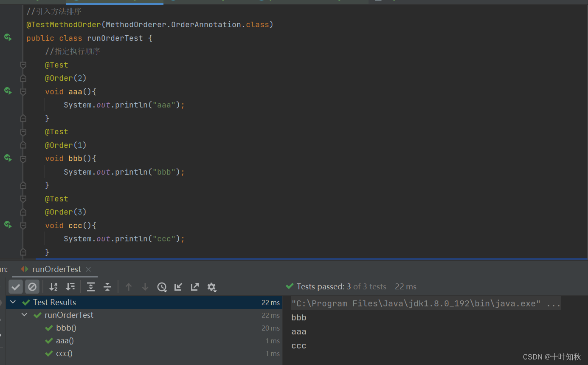Viewport: 588px width, 365px height.
Task: Open test history clock icon
Action: (162, 287)
